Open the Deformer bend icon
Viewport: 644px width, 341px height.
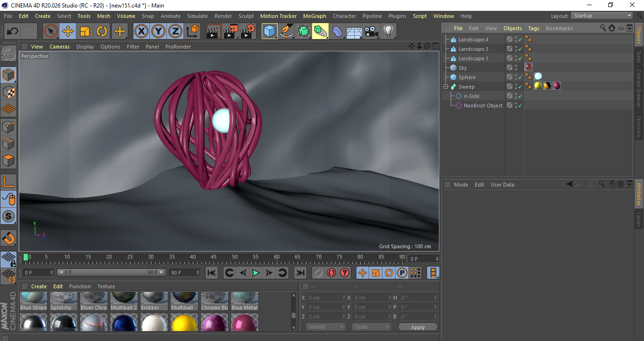(338, 32)
